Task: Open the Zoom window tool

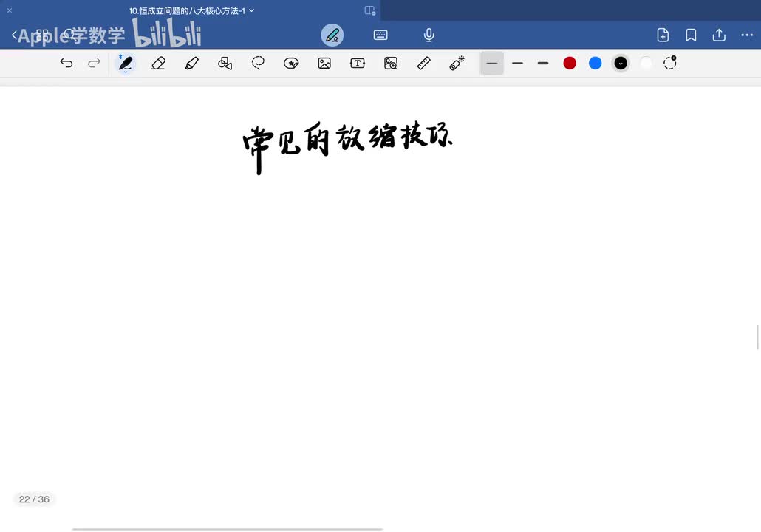Action: [x=391, y=63]
